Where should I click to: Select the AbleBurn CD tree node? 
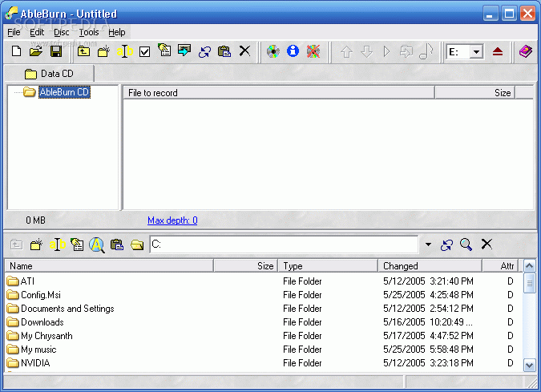coord(64,92)
